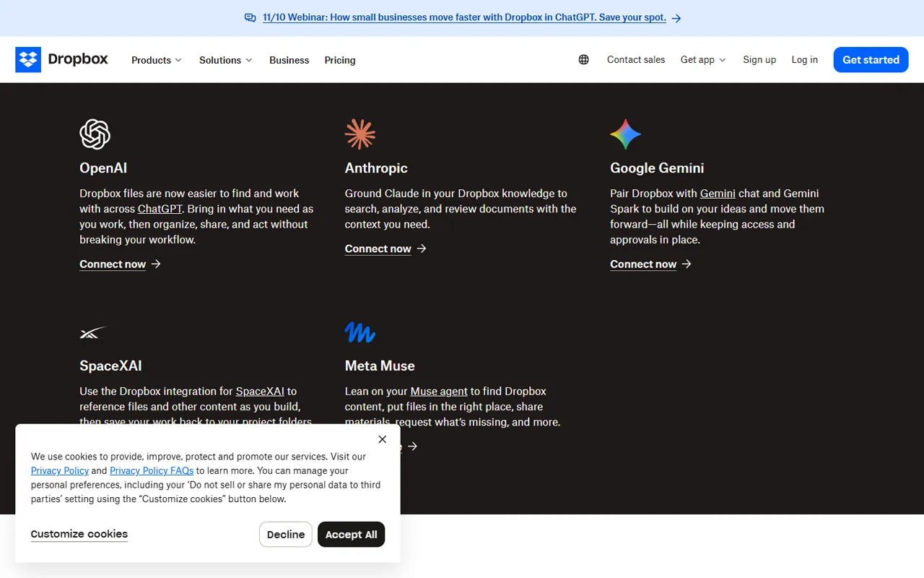Open the language globe selector
Image resolution: width=924 pixels, height=578 pixels.
tap(584, 60)
